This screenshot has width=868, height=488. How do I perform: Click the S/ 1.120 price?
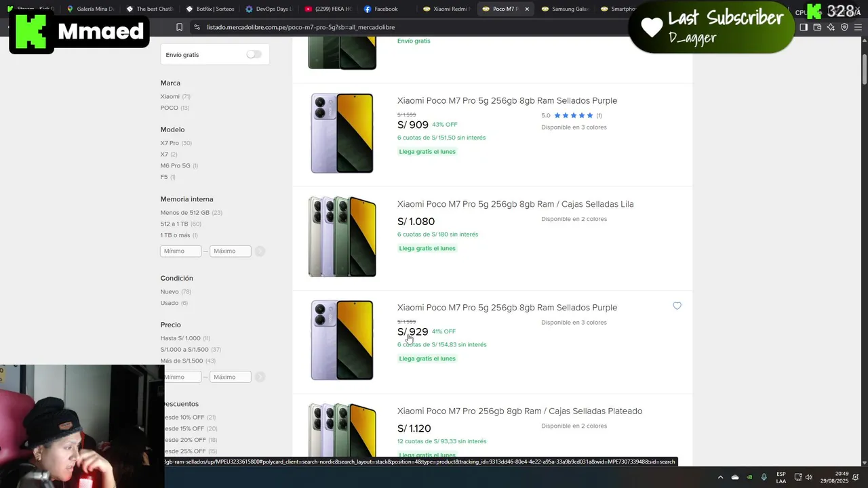(x=414, y=428)
